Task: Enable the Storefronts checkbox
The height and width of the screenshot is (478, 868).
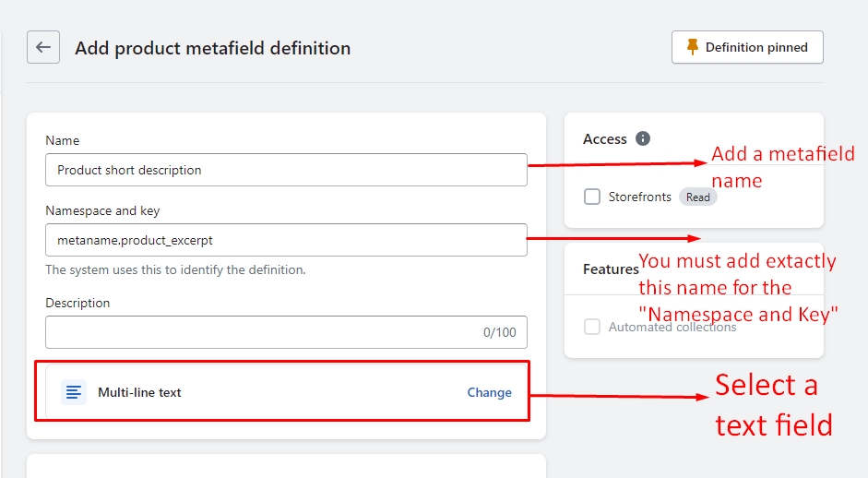Action: point(592,197)
